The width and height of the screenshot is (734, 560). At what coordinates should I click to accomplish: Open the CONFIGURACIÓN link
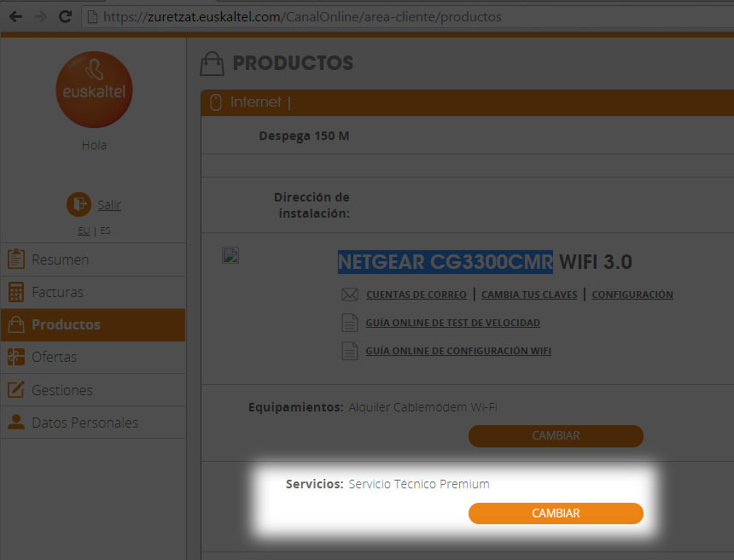[632, 295]
